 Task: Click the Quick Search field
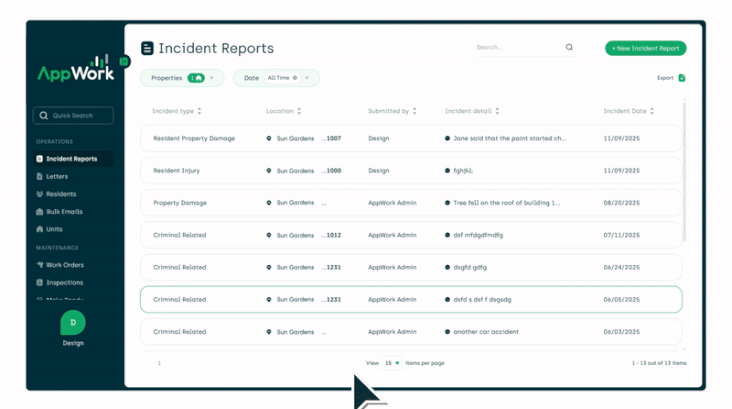tap(73, 116)
